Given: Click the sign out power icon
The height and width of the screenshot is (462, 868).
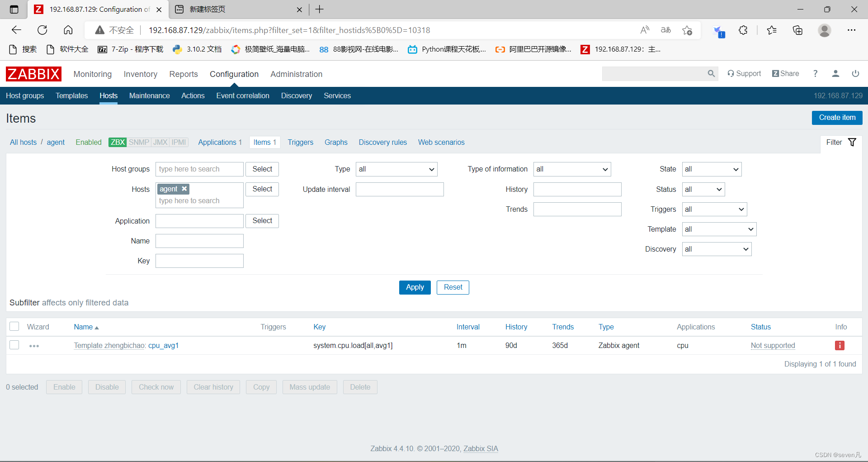Looking at the screenshot, I should 855,74.
